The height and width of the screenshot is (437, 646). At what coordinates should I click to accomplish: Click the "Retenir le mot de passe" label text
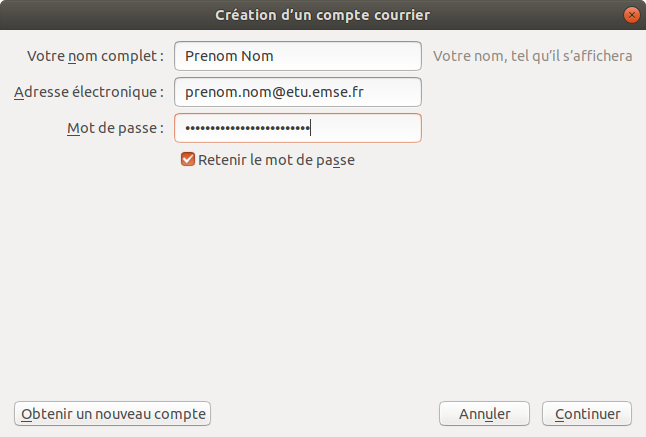coord(276,159)
